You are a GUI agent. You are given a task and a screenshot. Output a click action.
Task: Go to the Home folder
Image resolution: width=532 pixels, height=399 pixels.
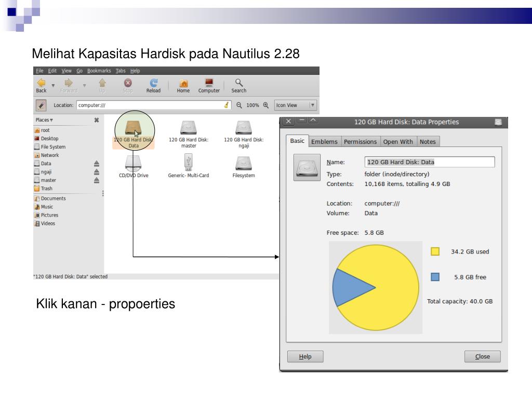pyautogui.click(x=183, y=86)
